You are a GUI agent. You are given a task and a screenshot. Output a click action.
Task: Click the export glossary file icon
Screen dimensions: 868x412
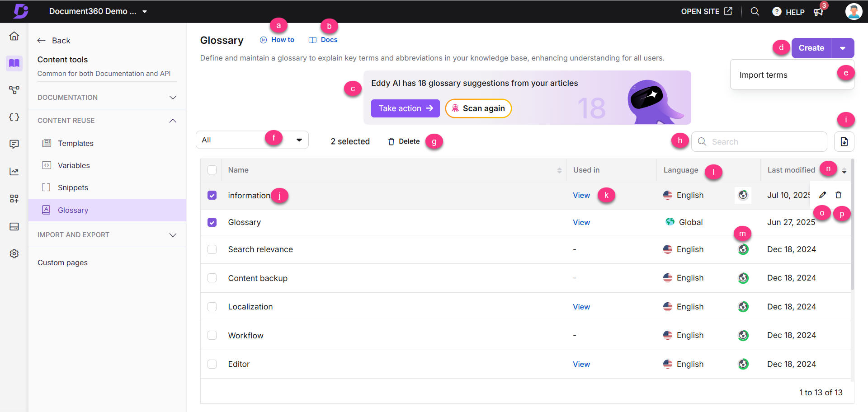point(844,142)
